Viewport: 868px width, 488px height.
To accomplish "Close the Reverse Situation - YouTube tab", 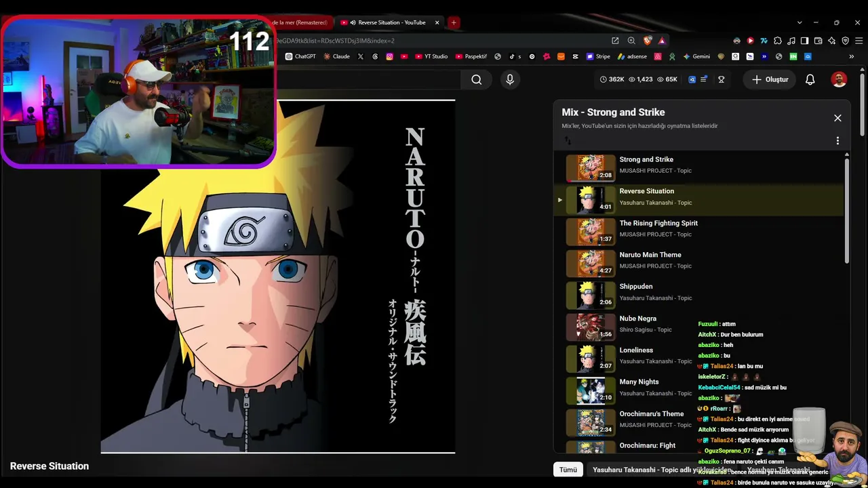I will click(437, 22).
